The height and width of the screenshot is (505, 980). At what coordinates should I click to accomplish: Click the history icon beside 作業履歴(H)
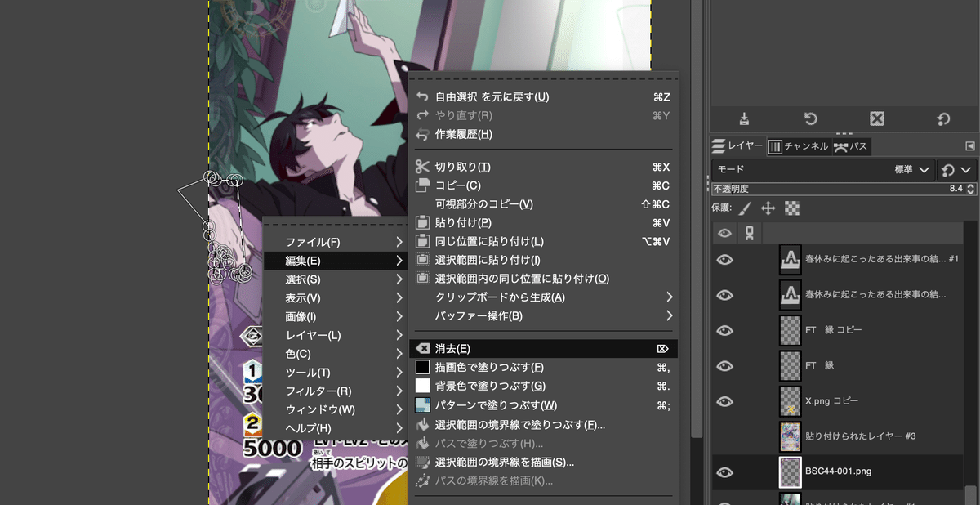[422, 134]
